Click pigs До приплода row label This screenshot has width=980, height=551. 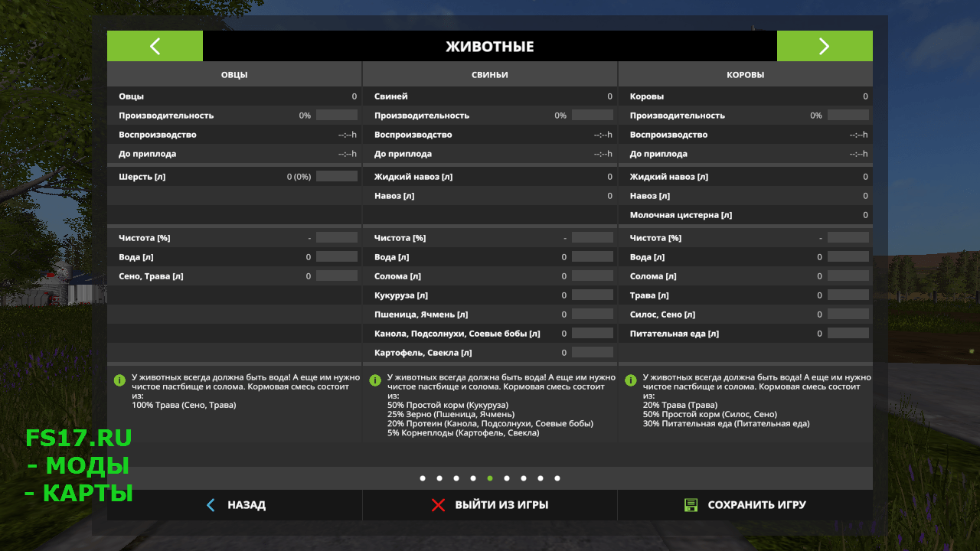point(403,154)
